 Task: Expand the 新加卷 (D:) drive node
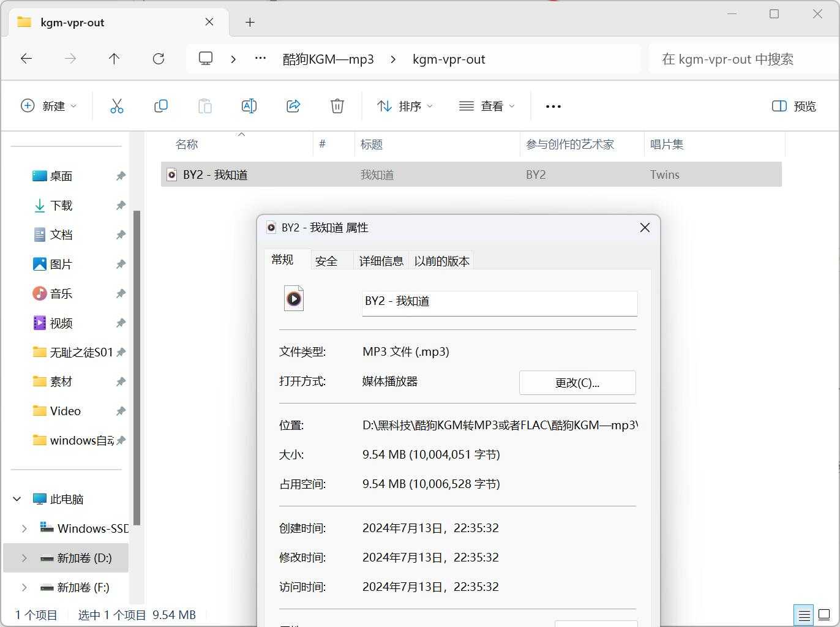24,558
